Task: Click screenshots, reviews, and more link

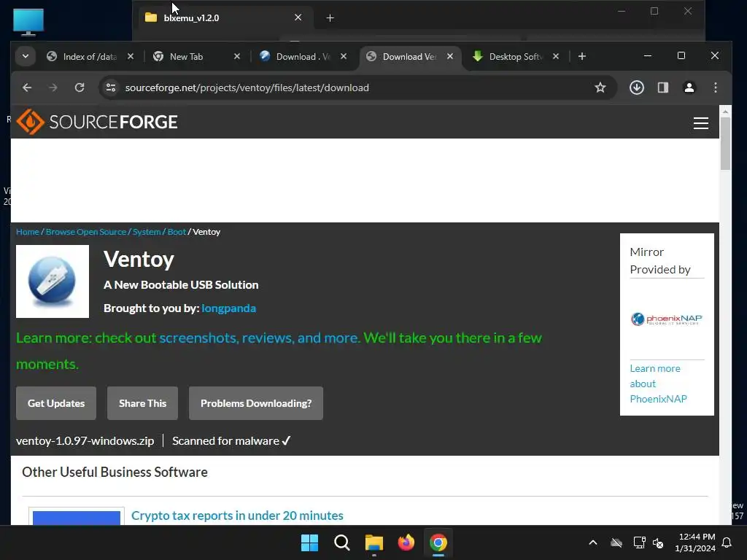Action: [x=259, y=338]
